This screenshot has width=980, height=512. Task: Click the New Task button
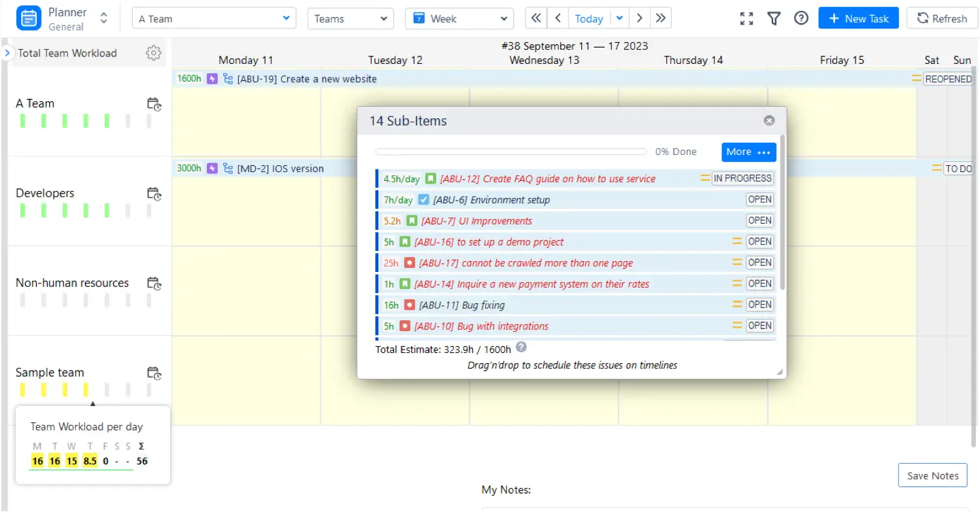859,18
